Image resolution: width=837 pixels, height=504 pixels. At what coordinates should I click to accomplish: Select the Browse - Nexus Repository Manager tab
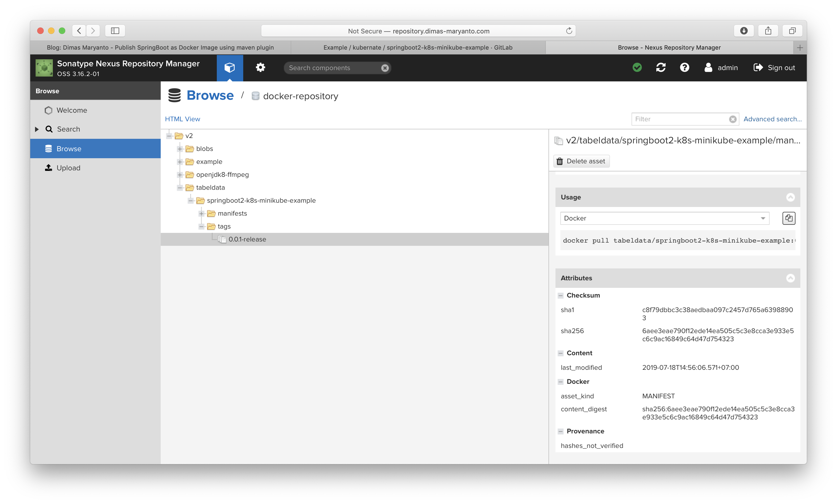(x=669, y=47)
